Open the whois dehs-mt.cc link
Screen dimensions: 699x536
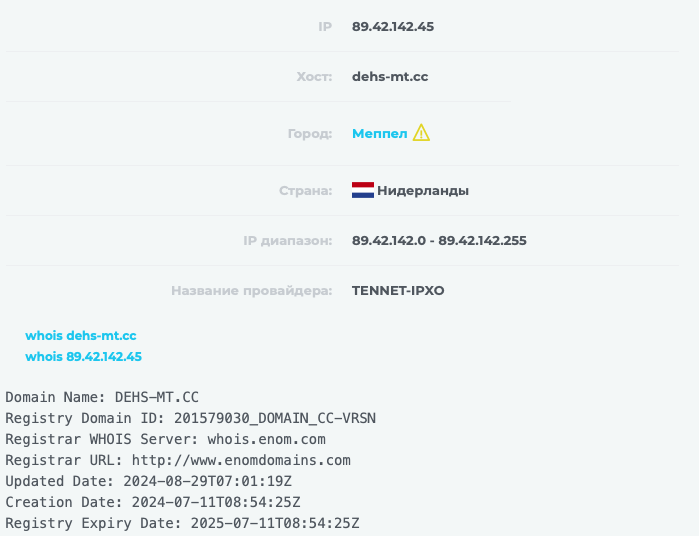81,335
